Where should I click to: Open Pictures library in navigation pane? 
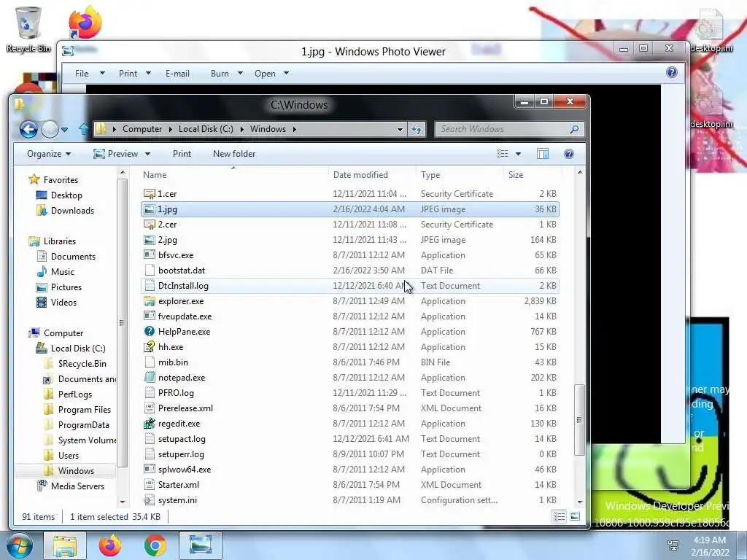coord(66,287)
